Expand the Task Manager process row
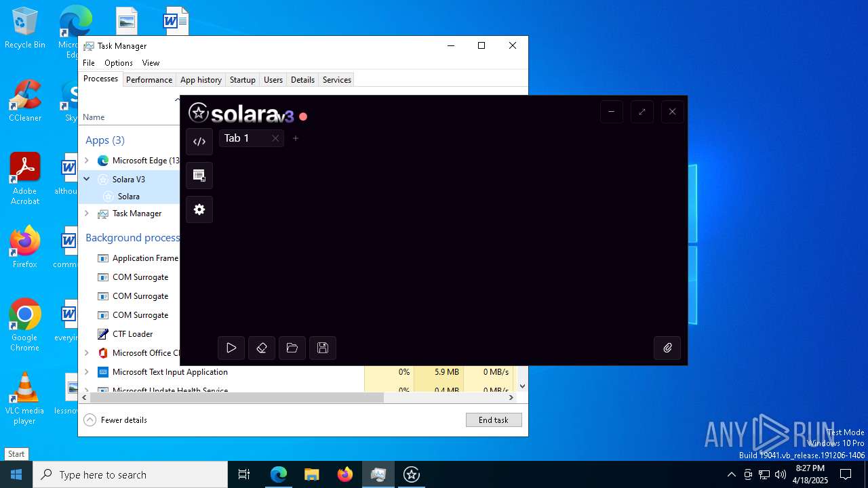868x488 pixels. [87, 213]
